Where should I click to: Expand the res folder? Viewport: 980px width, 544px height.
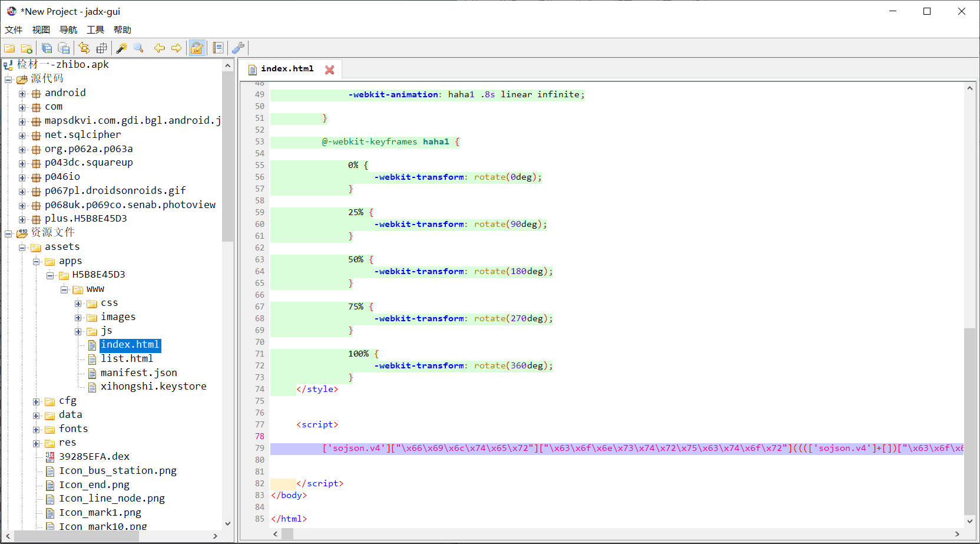click(36, 443)
